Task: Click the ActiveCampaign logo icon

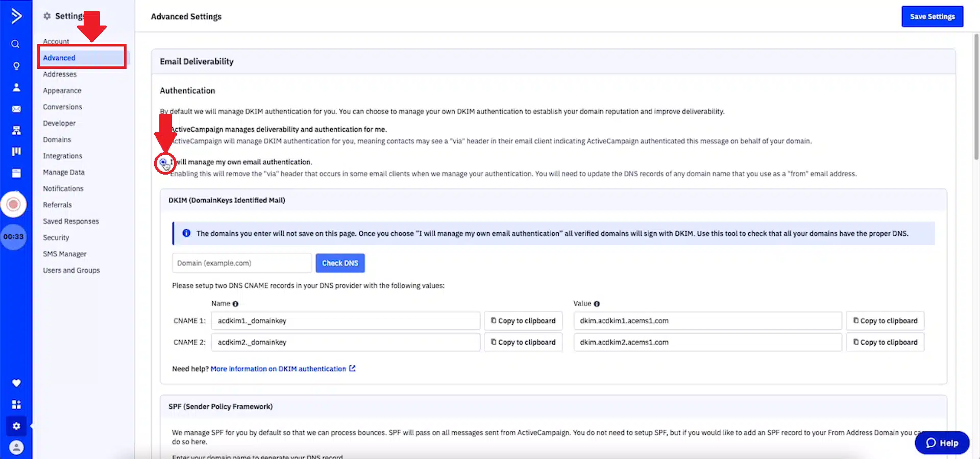Action: click(16, 16)
